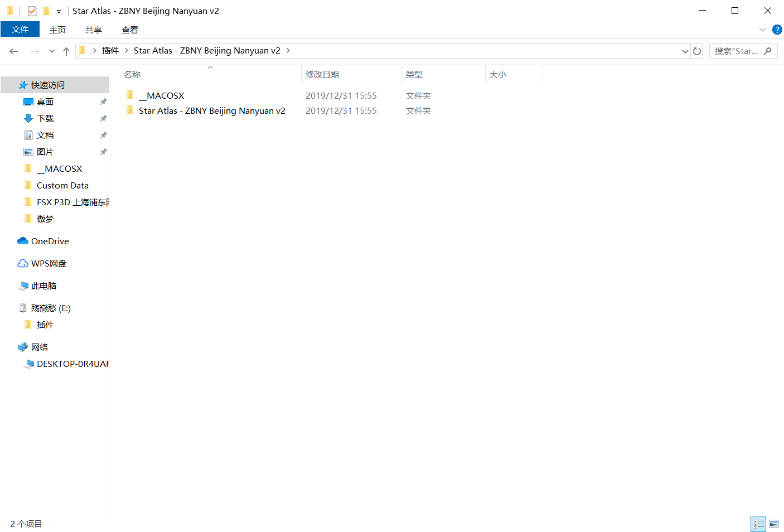Go up one folder level

66,51
